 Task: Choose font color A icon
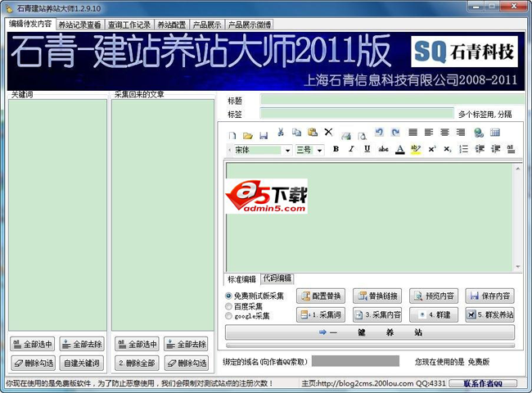pos(400,149)
